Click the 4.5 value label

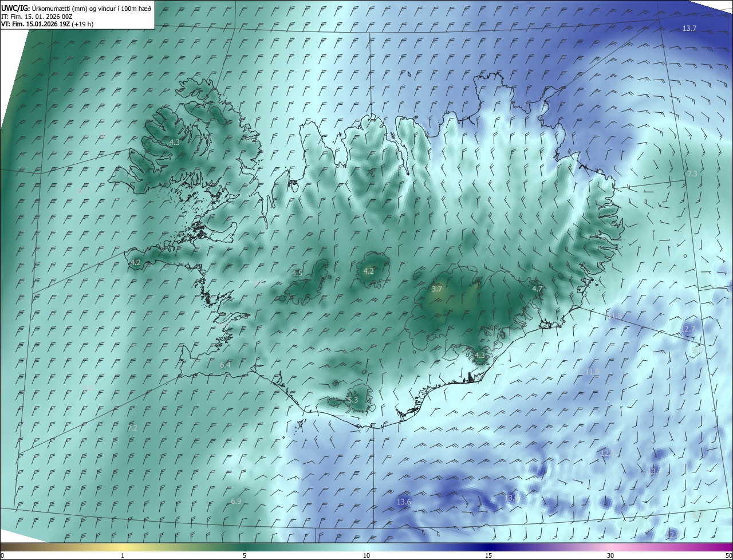[297, 273]
